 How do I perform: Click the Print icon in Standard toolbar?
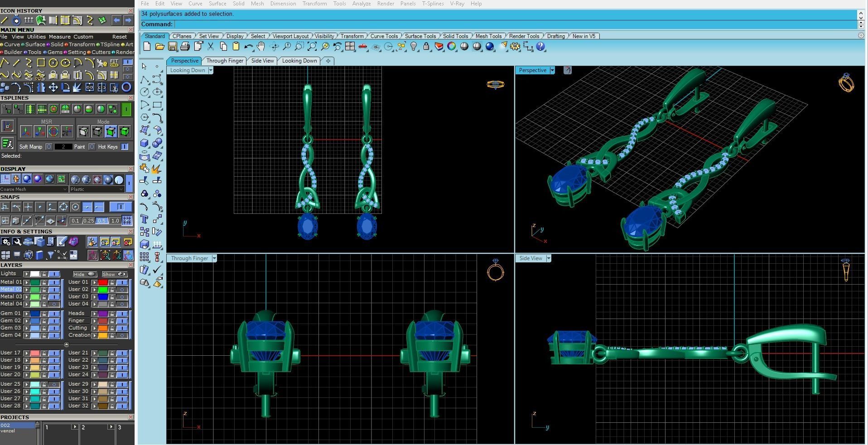pos(185,46)
